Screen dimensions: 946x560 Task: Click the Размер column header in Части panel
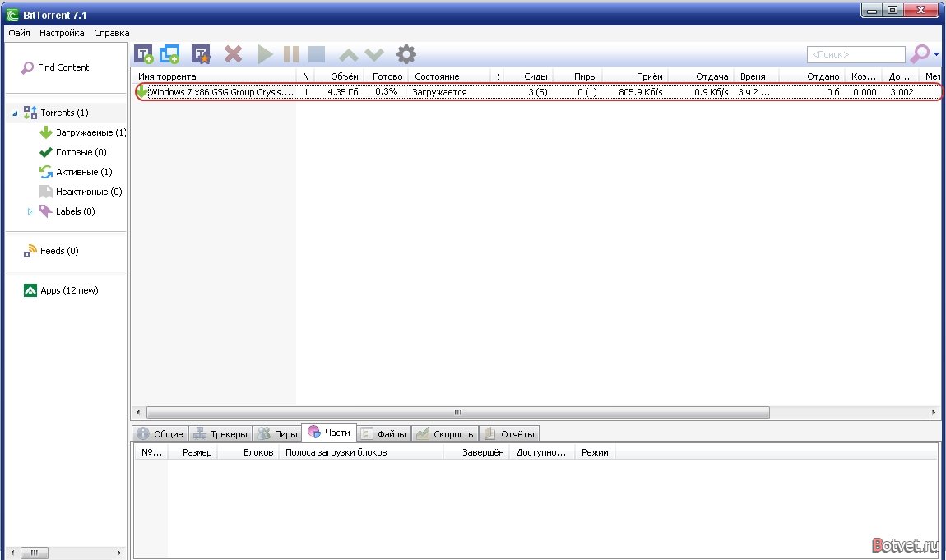[x=192, y=453]
